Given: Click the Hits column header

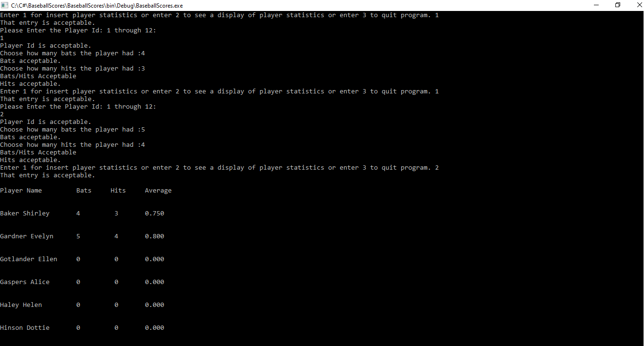Looking at the screenshot, I should click(x=118, y=191).
